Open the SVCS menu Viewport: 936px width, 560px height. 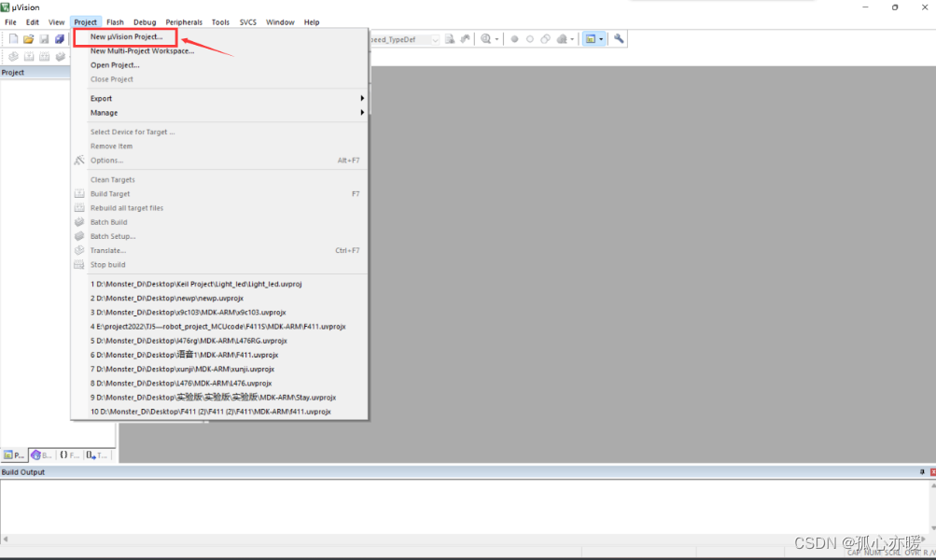[x=247, y=22]
